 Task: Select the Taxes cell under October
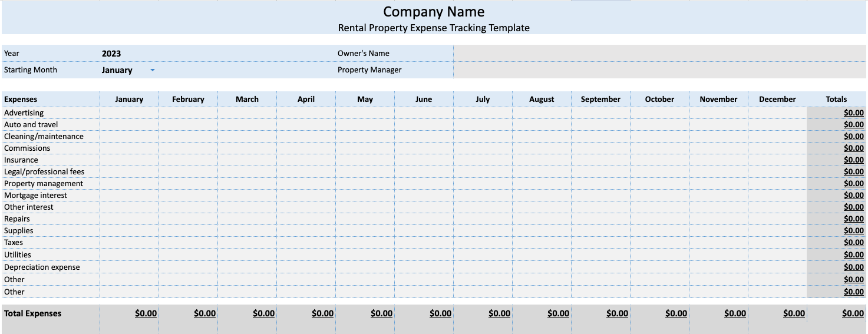pyautogui.click(x=659, y=242)
